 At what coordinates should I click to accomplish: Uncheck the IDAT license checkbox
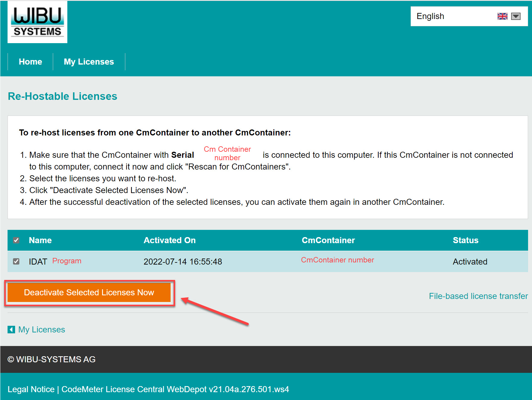(x=16, y=261)
